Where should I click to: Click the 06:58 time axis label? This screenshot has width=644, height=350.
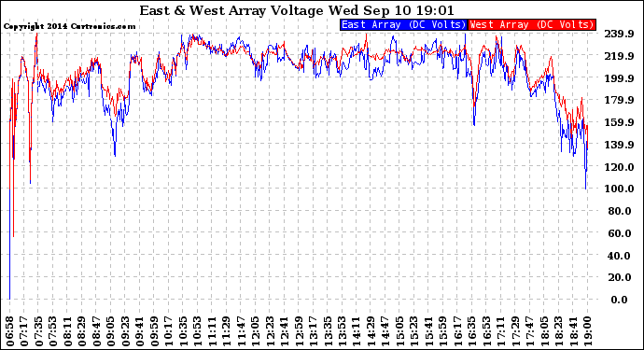(10, 331)
